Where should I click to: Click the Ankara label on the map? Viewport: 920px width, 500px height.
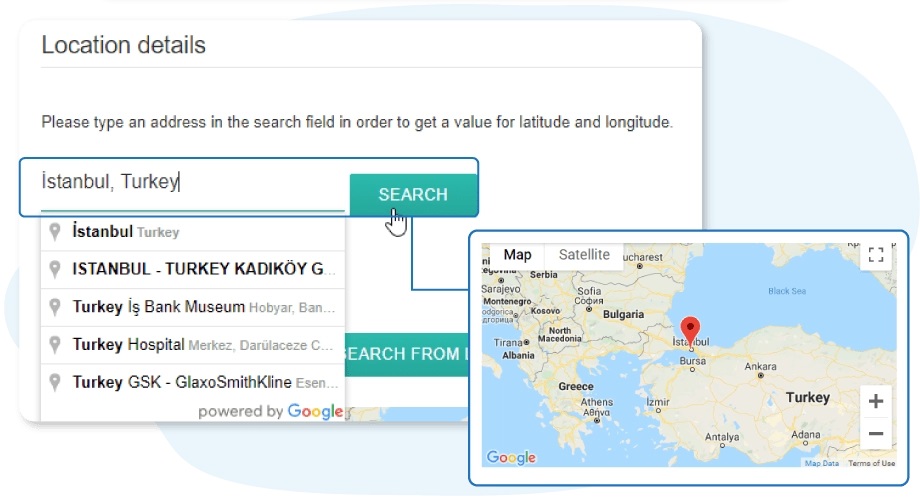click(762, 366)
